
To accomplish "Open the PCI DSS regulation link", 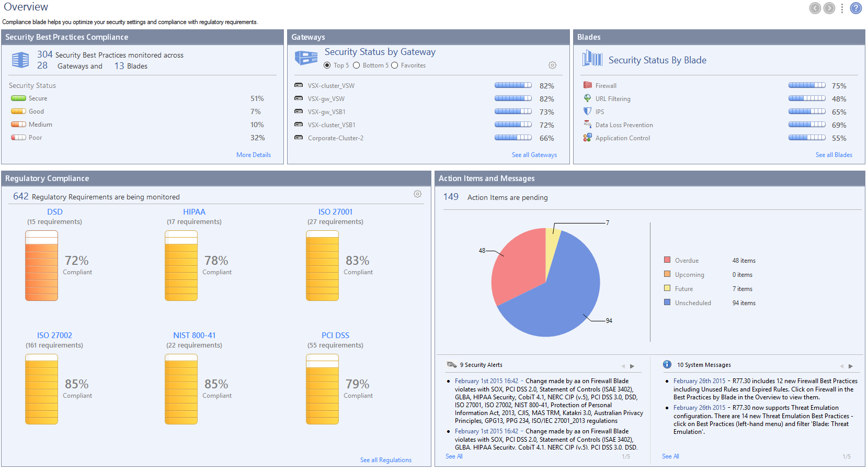I will click(335, 335).
